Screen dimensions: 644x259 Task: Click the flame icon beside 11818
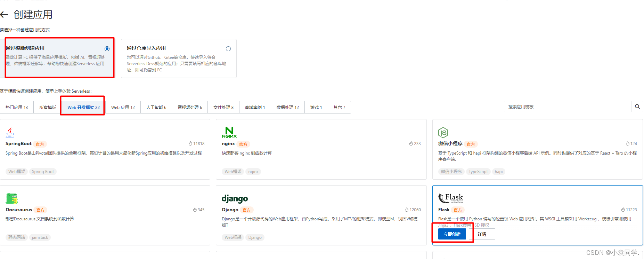(190, 143)
